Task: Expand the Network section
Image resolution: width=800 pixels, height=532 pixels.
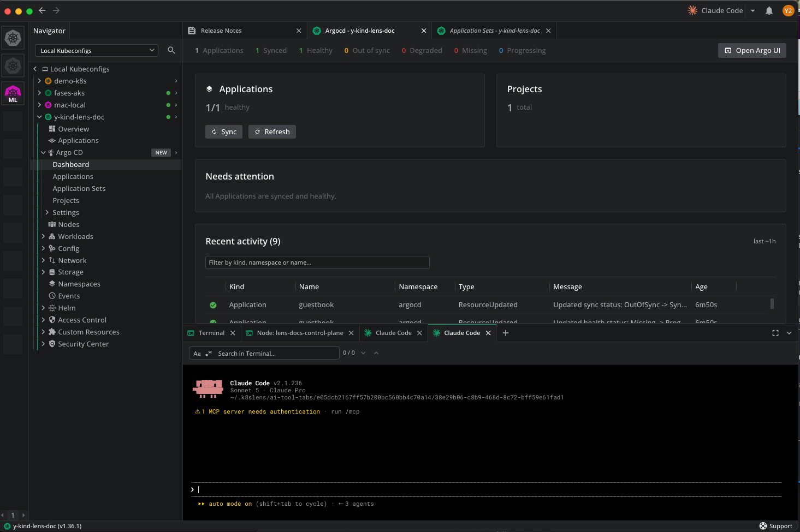Action: pos(43,260)
